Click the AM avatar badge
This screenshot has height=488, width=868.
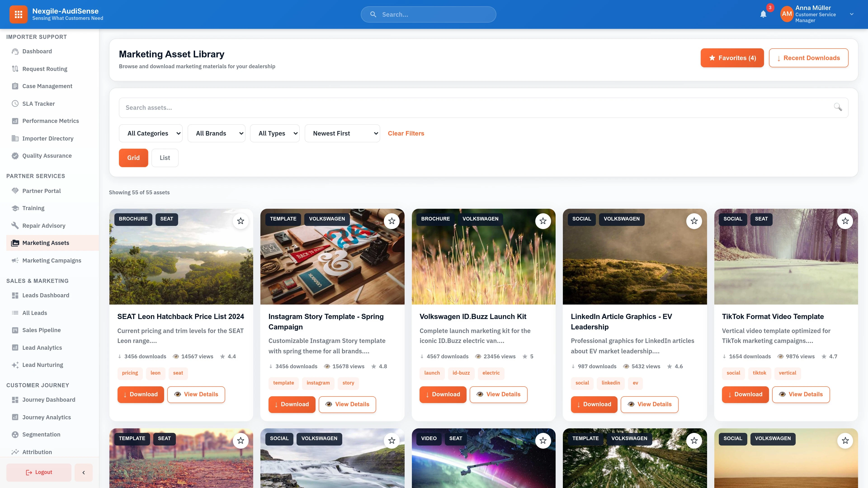pos(786,14)
